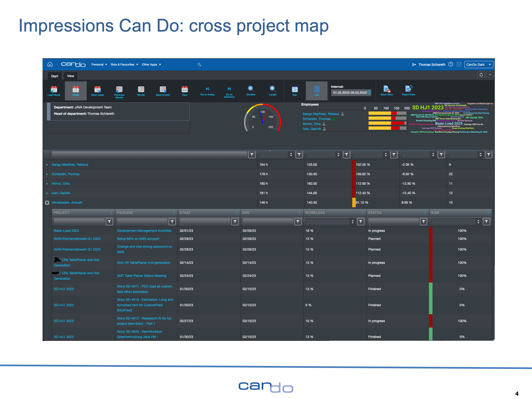Select Previous Month icon
This screenshot has width=532, height=399.
(x=119, y=89)
